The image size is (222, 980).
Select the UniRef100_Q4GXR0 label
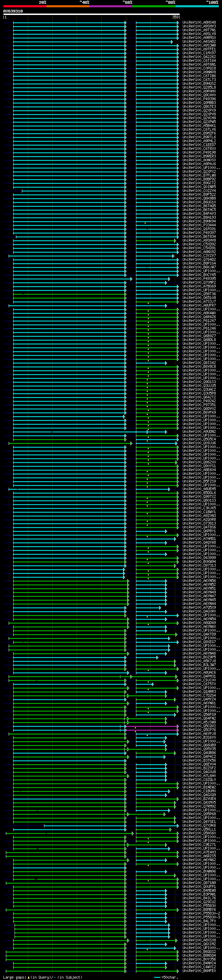[199, 612]
